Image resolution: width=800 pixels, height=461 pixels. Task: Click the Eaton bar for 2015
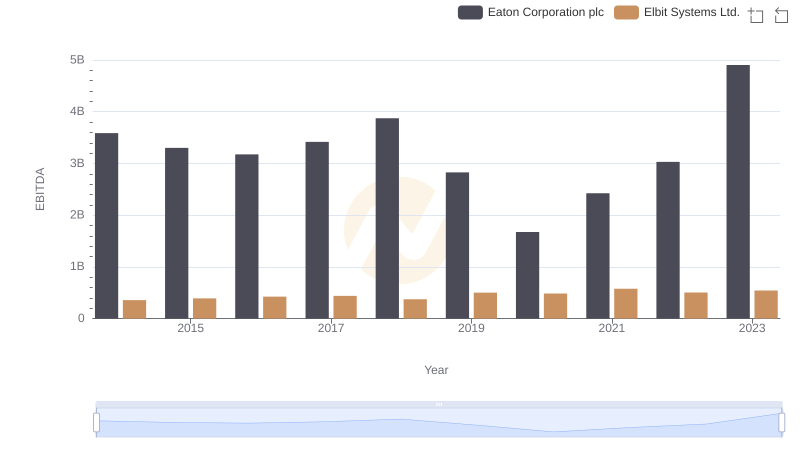(x=177, y=233)
